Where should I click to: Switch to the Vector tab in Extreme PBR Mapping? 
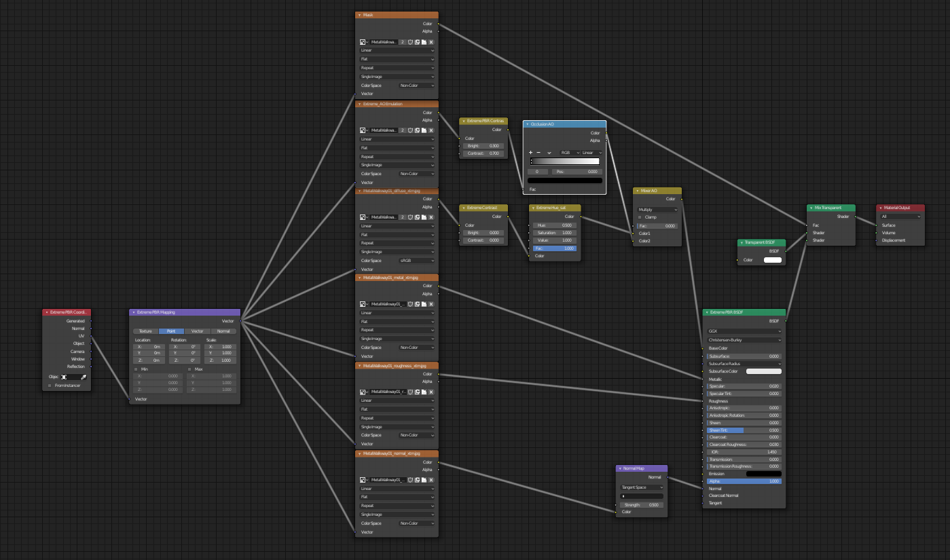(198, 331)
